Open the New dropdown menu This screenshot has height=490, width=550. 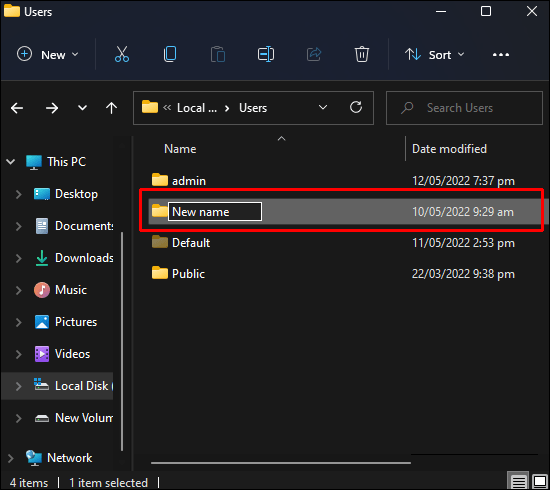48,55
